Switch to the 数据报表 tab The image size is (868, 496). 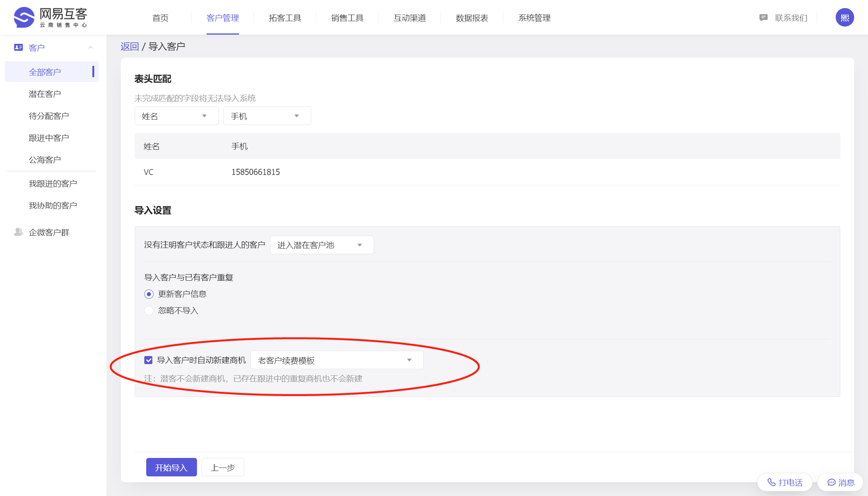click(x=472, y=18)
